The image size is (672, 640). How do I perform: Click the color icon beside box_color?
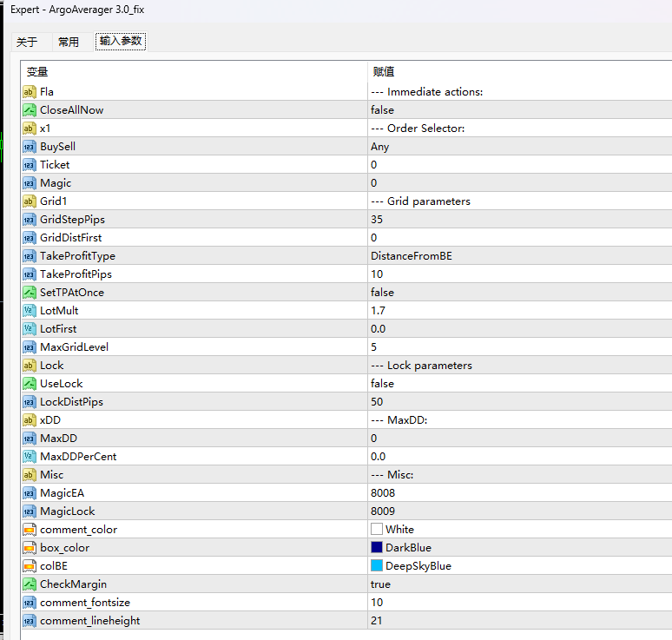(x=30, y=547)
